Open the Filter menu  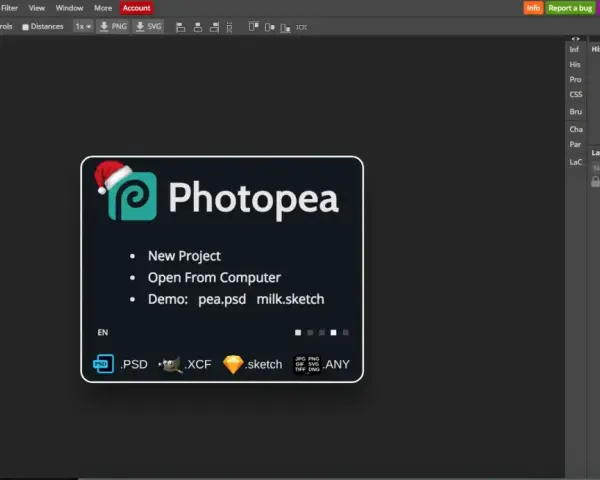pos(9,8)
